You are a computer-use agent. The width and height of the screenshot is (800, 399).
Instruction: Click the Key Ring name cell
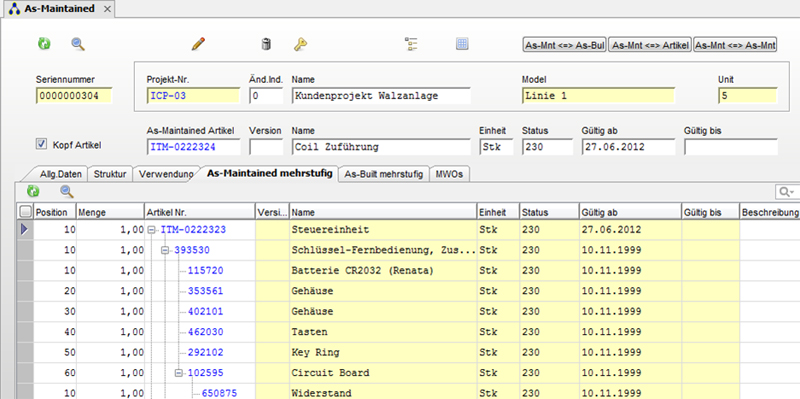tap(383, 353)
